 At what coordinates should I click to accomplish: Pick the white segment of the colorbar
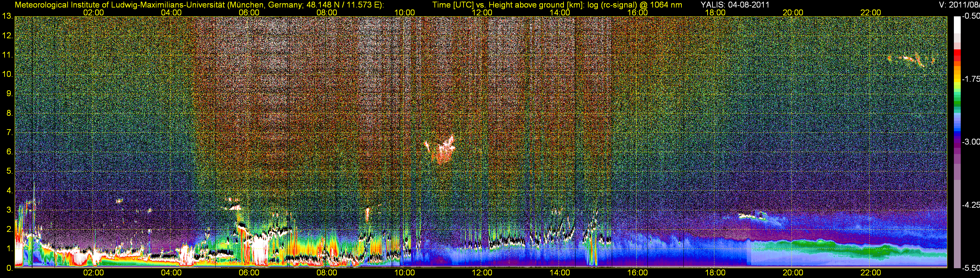click(x=957, y=25)
